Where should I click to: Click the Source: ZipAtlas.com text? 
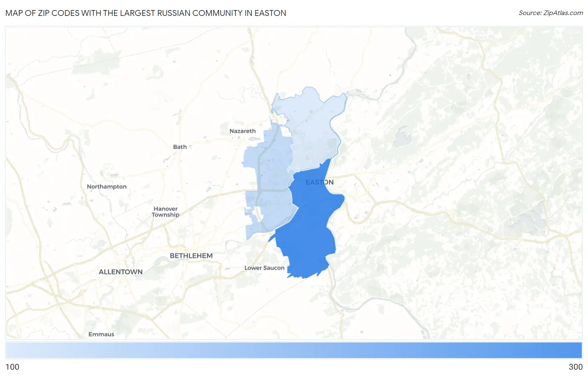(x=551, y=13)
